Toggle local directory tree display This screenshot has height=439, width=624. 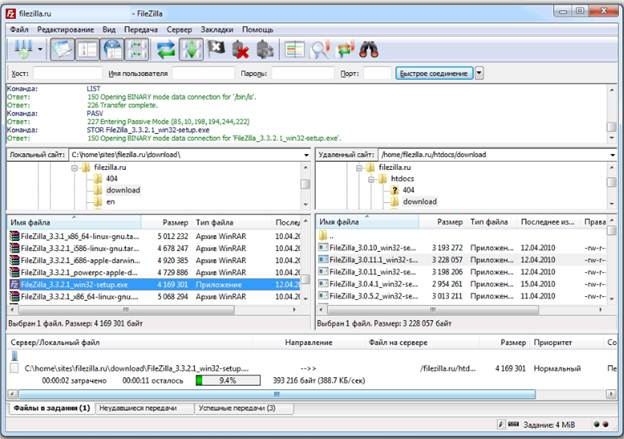coord(87,48)
